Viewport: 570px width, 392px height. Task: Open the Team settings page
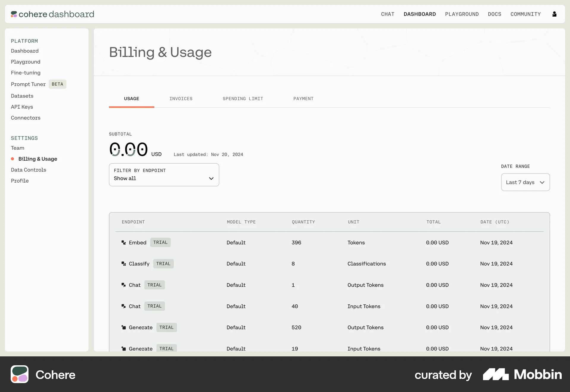click(x=18, y=148)
